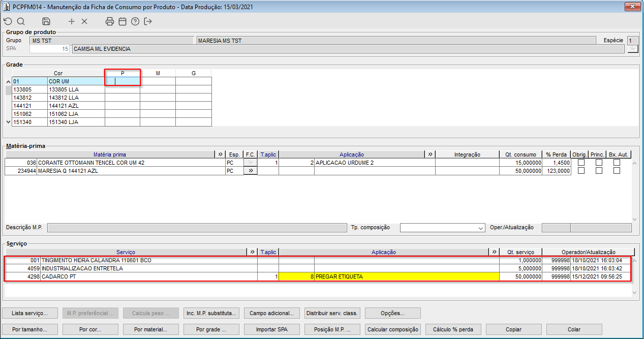Click the Por grade ... button

(211, 329)
